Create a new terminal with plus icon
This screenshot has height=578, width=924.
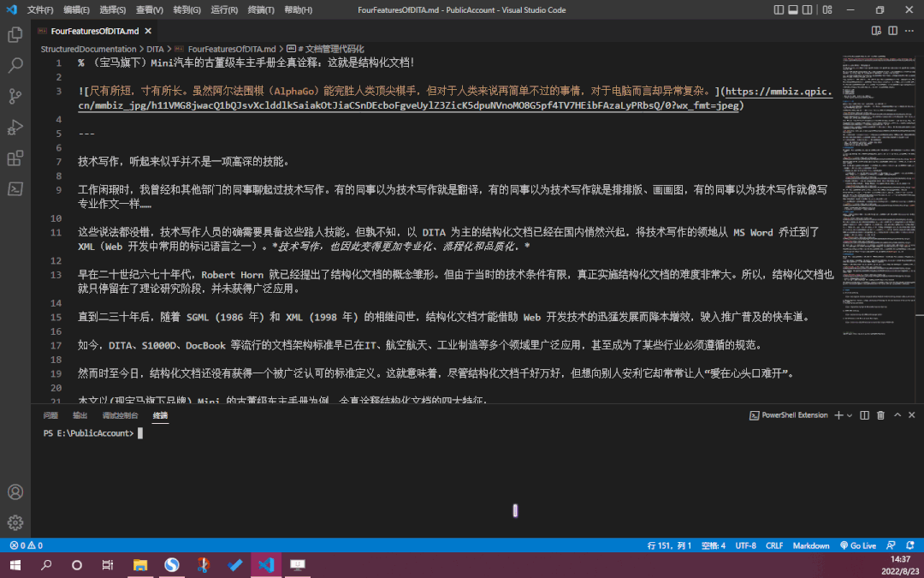coord(839,415)
